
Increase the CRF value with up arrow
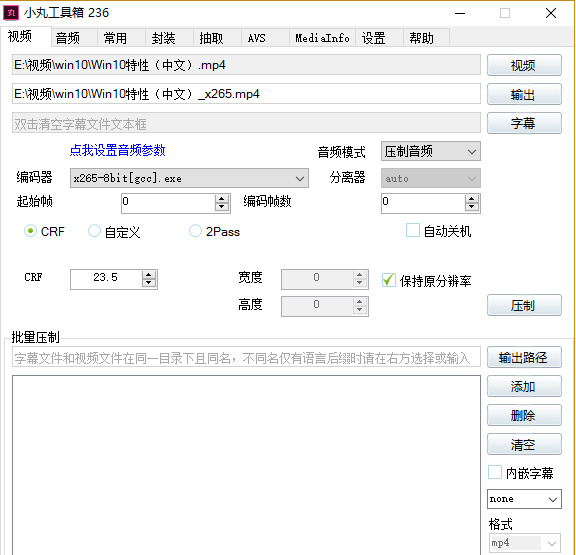click(149, 275)
